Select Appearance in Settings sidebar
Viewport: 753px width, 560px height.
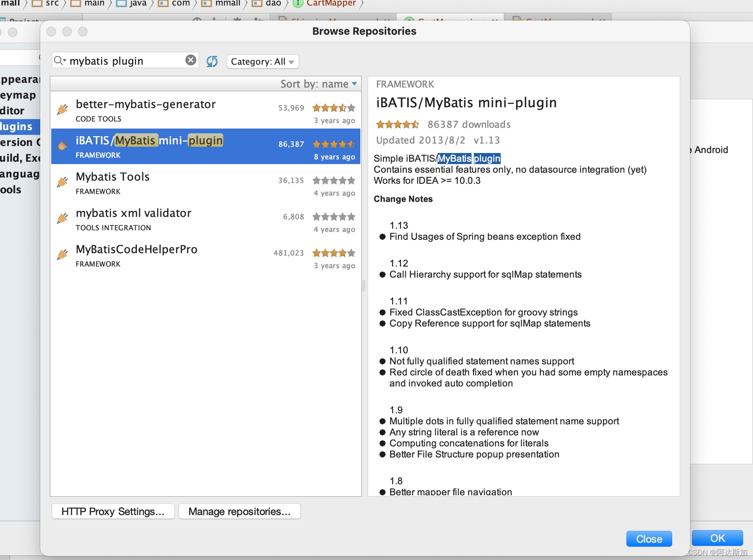coord(20,79)
